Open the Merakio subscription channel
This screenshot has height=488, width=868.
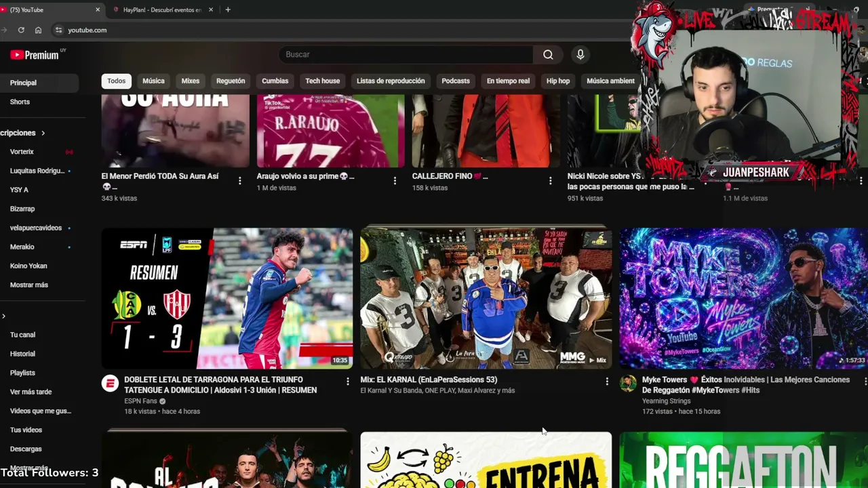(x=39, y=247)
